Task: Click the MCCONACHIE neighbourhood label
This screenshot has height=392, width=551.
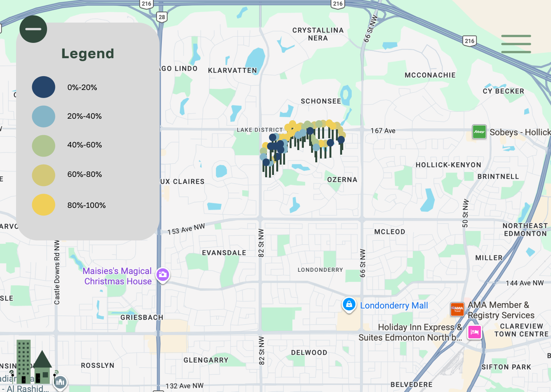Action: pyautogui.click(x=430, y=75)
